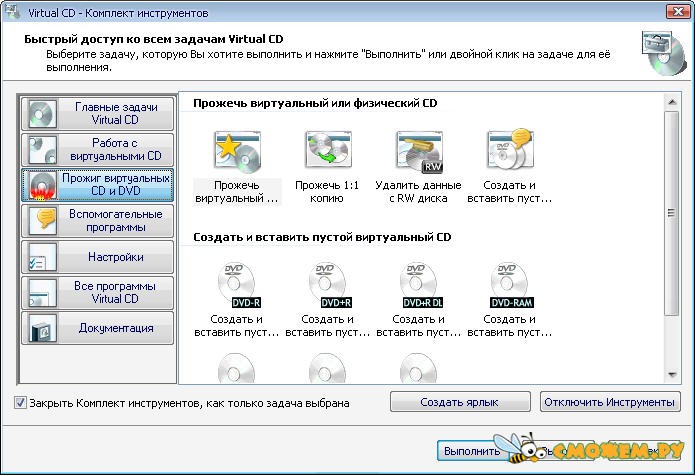Click the scrollbar down arrow in the task list
This screenshot has height=475, width=695.
pos(672,375)
